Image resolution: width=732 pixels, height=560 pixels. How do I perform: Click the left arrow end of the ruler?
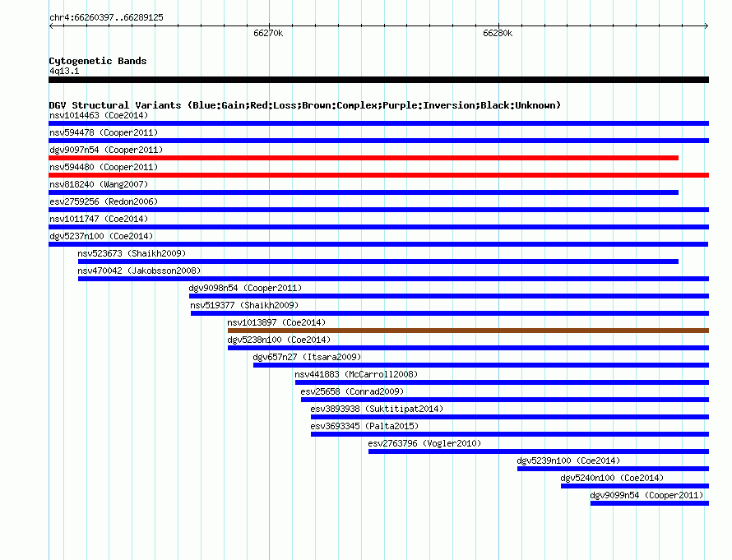pyautogui.click(x=51, y=26)
